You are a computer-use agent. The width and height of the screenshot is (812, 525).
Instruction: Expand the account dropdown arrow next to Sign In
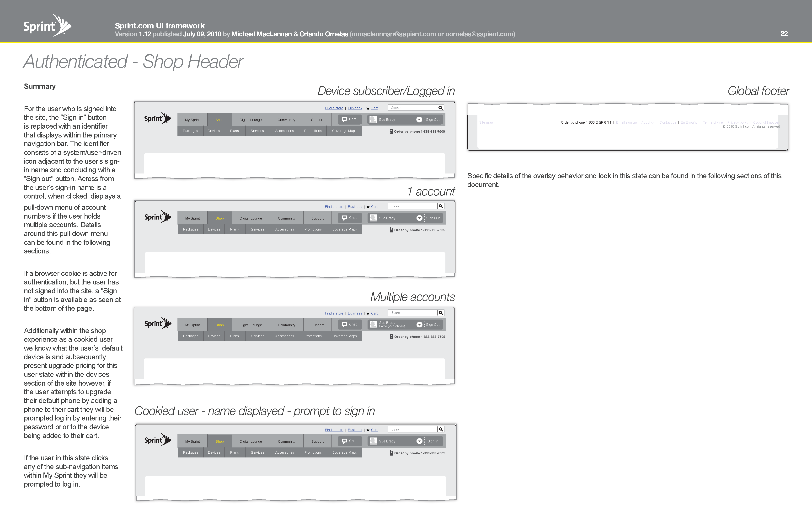coord(419,441)
